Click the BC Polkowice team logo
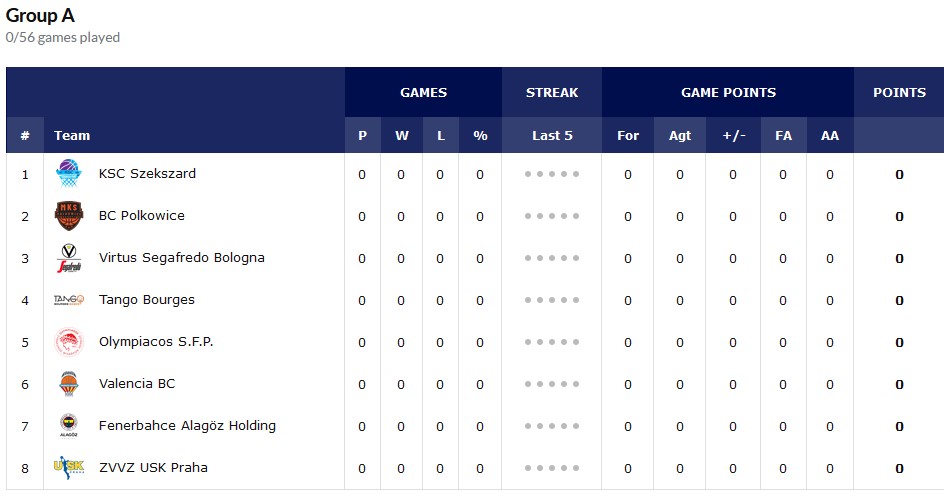 69,216
